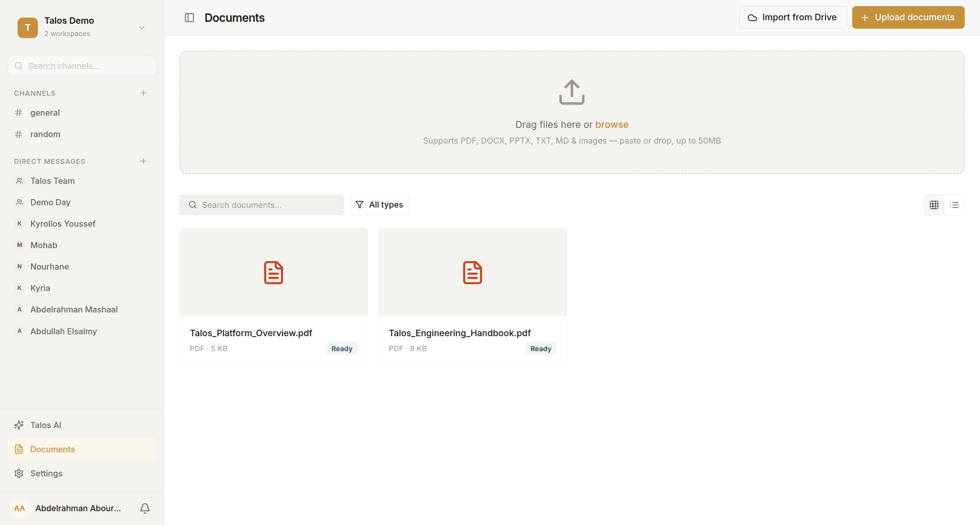
Task: Click the Talos Demo workspace avatar
Action: coord(28,28)
